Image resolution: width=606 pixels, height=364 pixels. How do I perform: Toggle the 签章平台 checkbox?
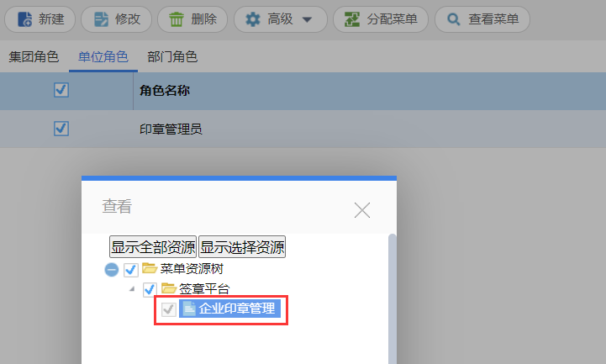coord(150,289)
